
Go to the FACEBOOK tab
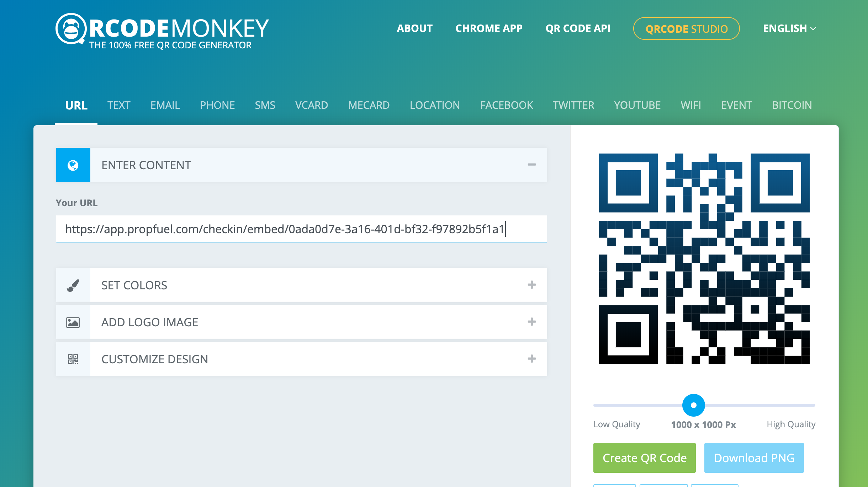[x=507, y=105]
